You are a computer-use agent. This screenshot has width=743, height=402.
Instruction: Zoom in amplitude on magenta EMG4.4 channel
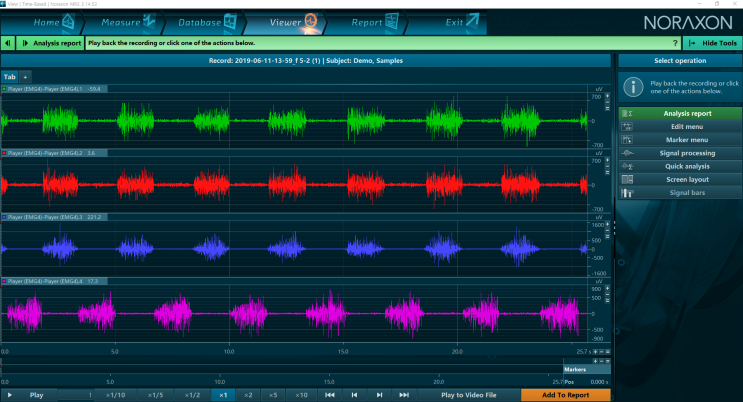(607, 288)
